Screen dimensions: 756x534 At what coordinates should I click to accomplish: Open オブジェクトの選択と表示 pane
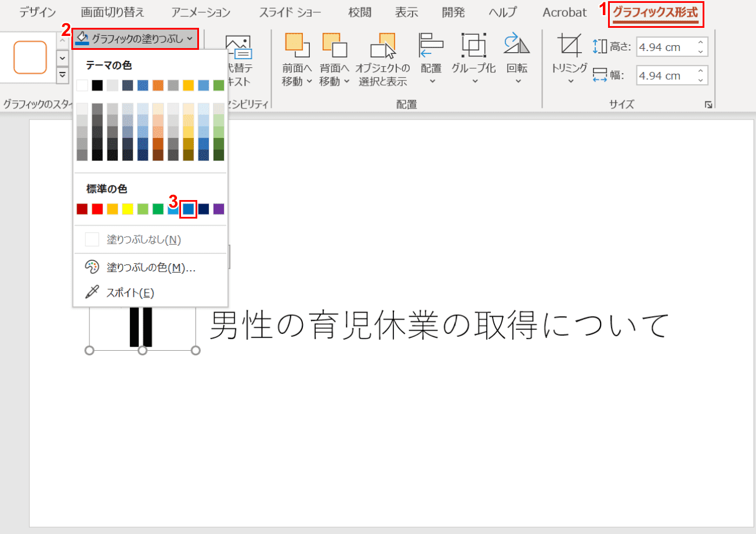click(x=383, y=60)
